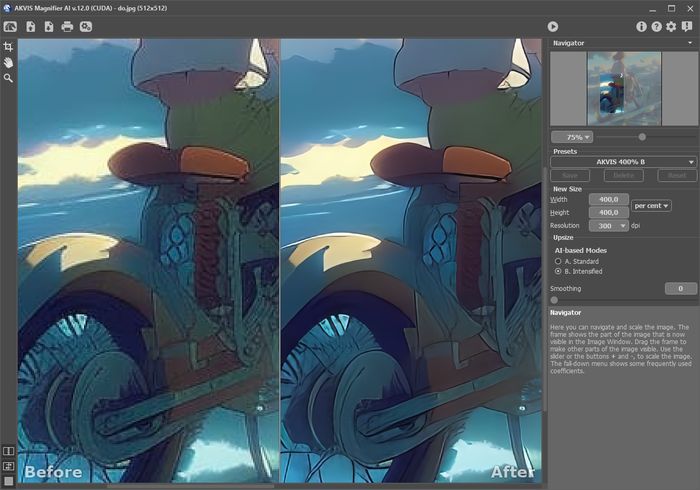Click the bottom-left gray square button

[x=8, y=481]
